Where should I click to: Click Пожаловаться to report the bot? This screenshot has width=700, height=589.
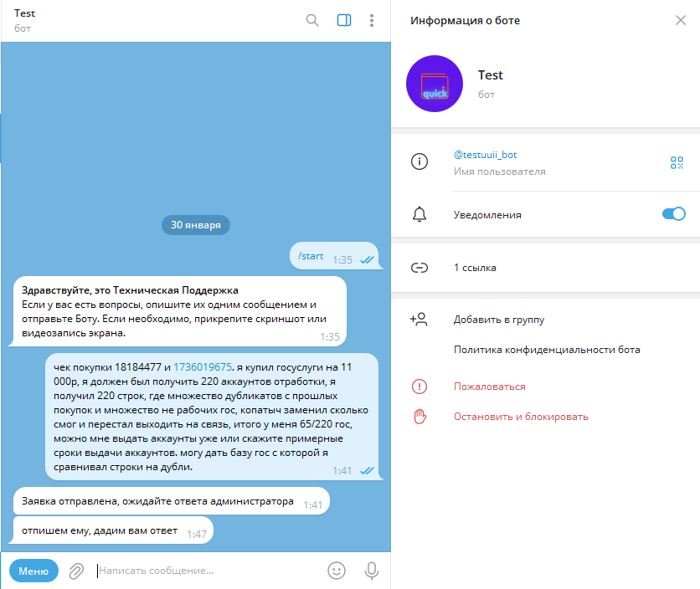tap(489, 387)
